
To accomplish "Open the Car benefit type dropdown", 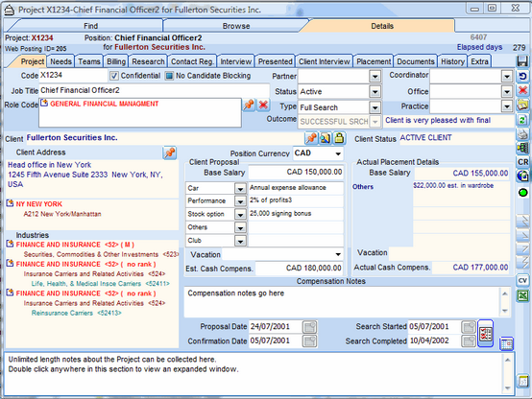I will pyautogui.click(x=240, y=189).
